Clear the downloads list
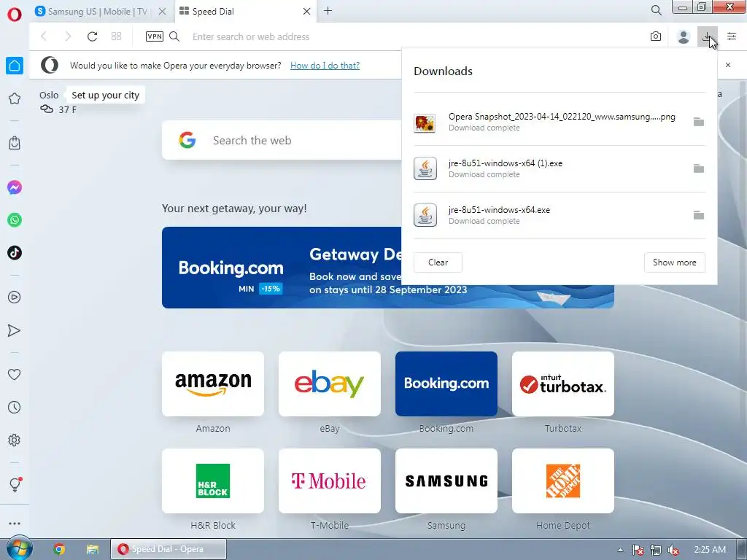747x560 pixels. (438, 262)
